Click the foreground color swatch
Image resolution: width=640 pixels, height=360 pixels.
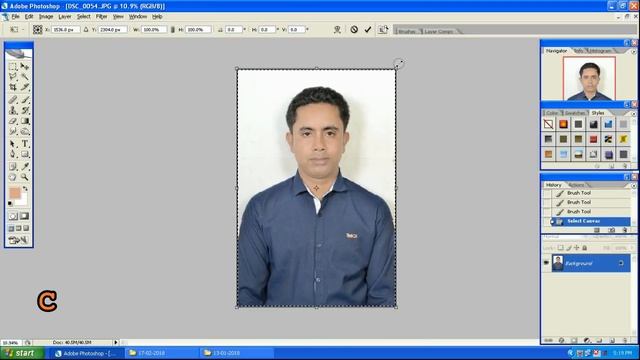14,193
